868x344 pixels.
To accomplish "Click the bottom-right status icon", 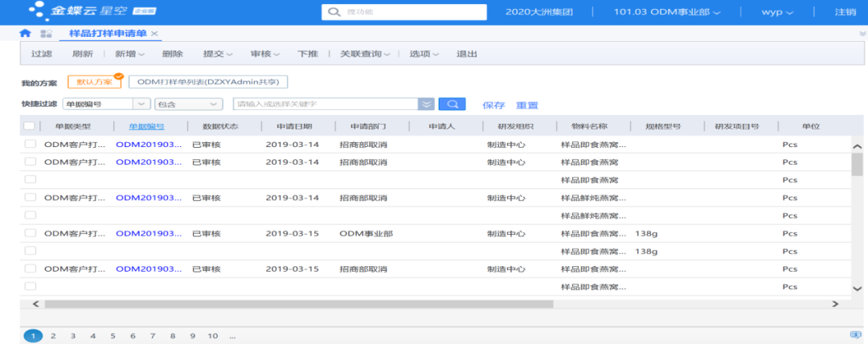I will tap(856, 334).
